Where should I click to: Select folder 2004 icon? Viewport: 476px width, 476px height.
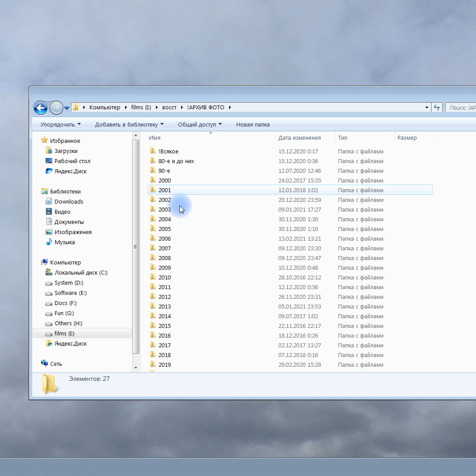(153, 219)
